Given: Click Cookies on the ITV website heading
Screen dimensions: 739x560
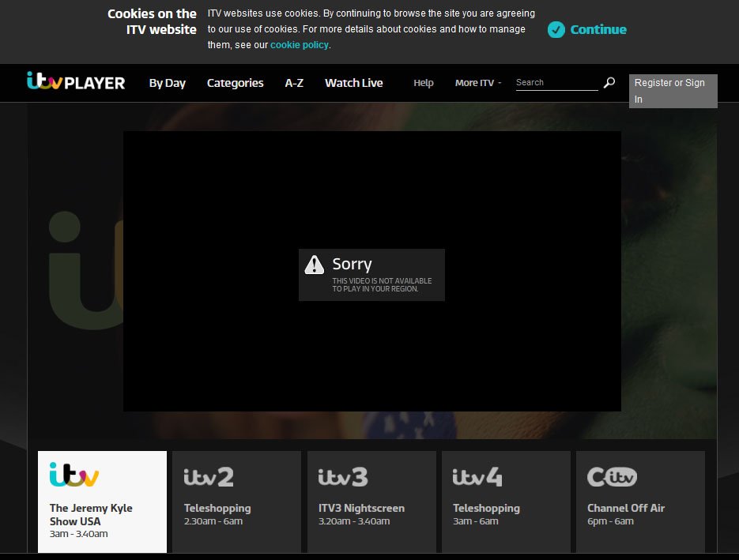Looking at the screenshot, I should 152,21.
